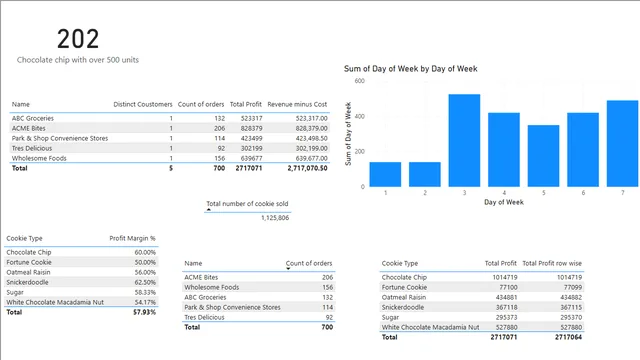The image size is (640, 360).
Task: Select 'Tres Delicious' in the top table
Action: pyautogui.click(x=32, y=148)
